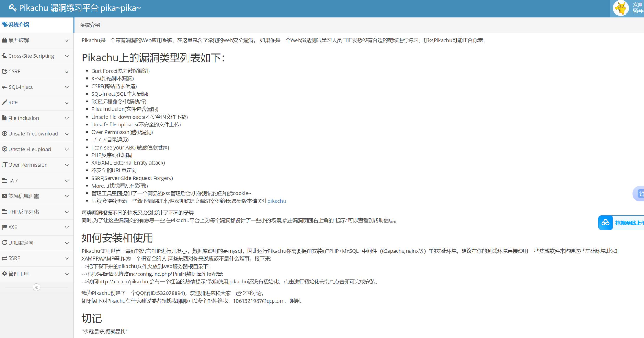The image size is (644, 338).
Task: Follow the pikachu hyperlink in the list
Action: 277,201
